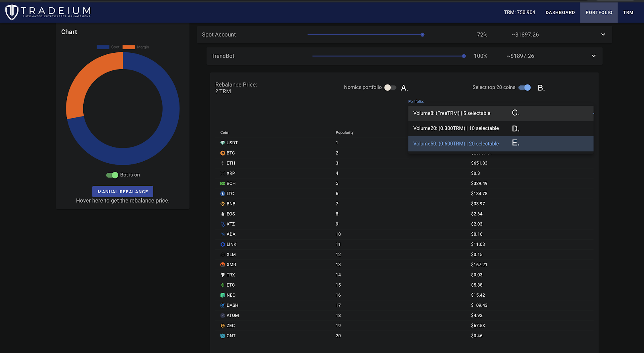Expand the Spot Account chevron
Screen dimensions: 644x353
point(603,35)
